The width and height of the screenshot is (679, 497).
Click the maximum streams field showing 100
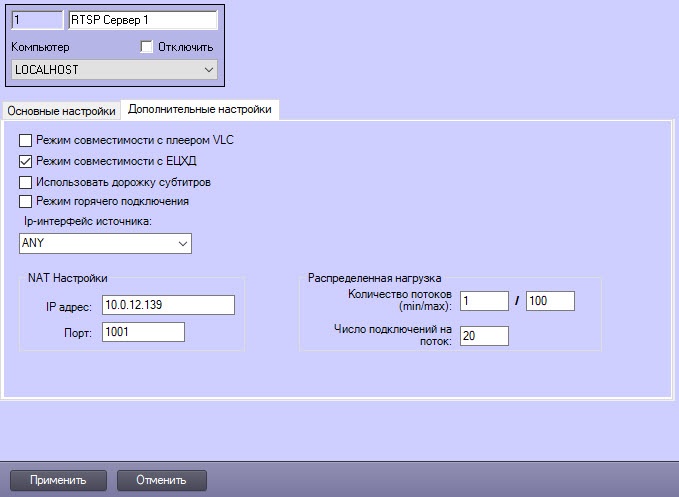tap(550, 301)
